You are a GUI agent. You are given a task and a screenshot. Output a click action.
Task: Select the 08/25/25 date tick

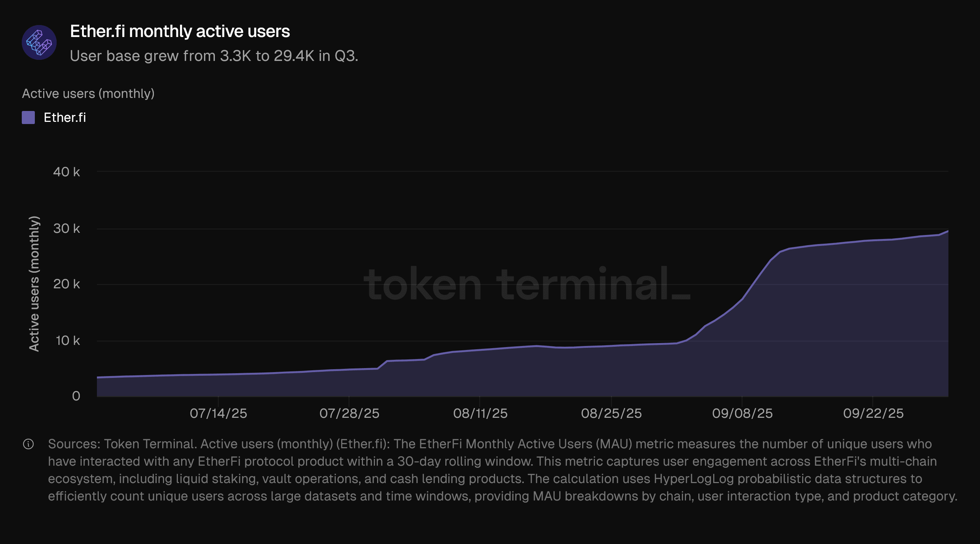611,413
